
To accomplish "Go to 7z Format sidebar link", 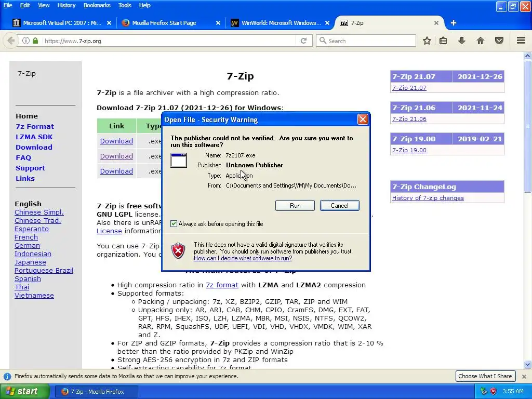I will 35,126.
